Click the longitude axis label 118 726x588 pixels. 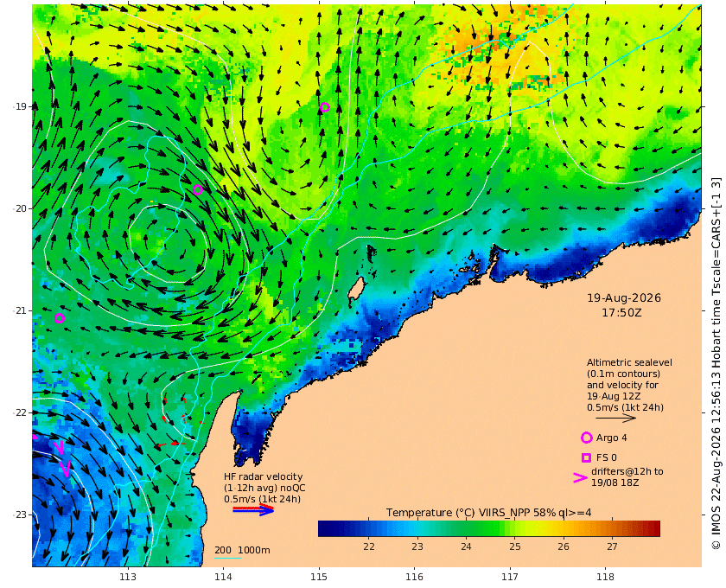click(x=605, y=577)
